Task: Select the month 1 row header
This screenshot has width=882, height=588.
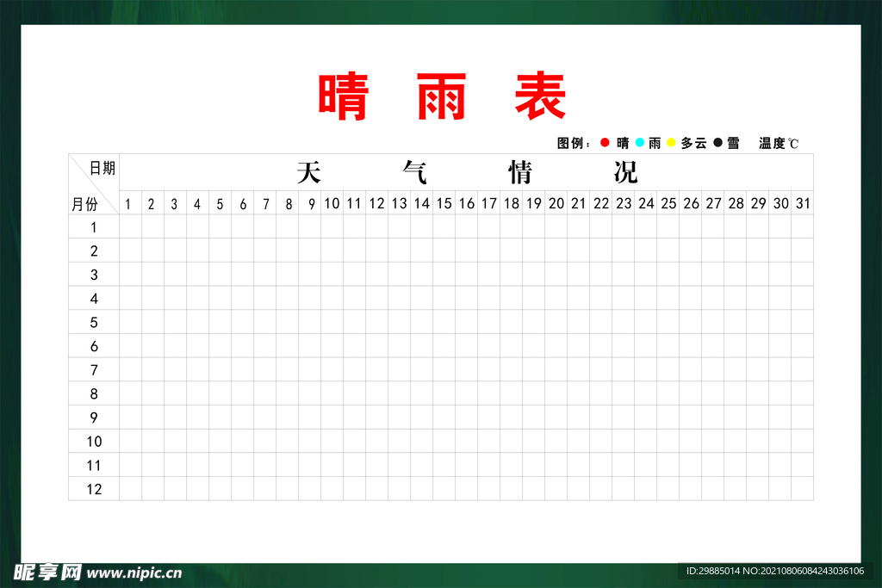Action: point(94,228)
